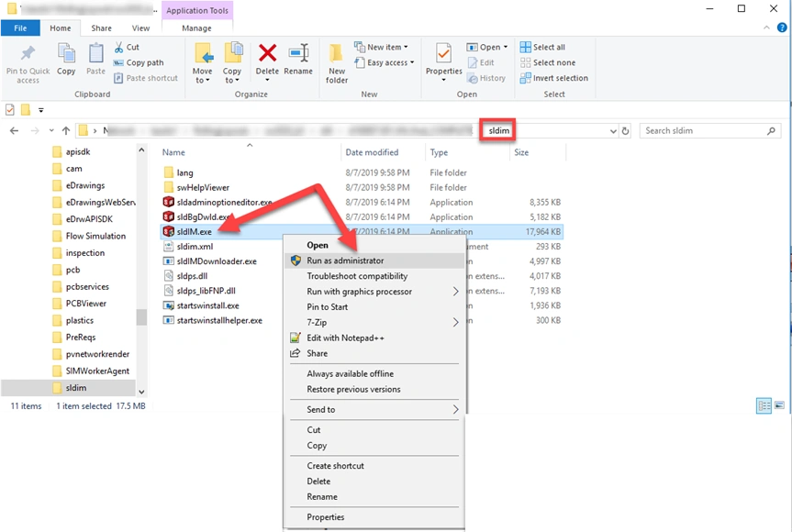Choose Properties in the context menu
792x532 pixels.
pyautogui.click(x=374, y=516)
